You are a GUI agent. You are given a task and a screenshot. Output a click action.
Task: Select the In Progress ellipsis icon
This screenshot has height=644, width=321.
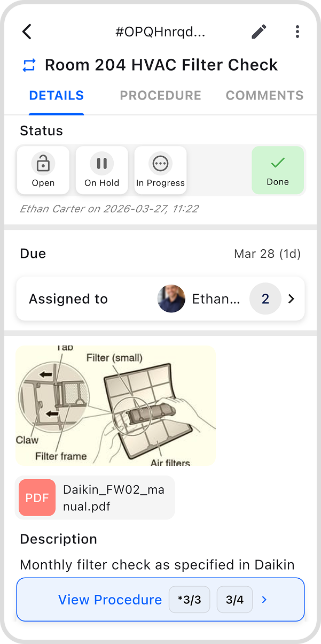(160, 163)
